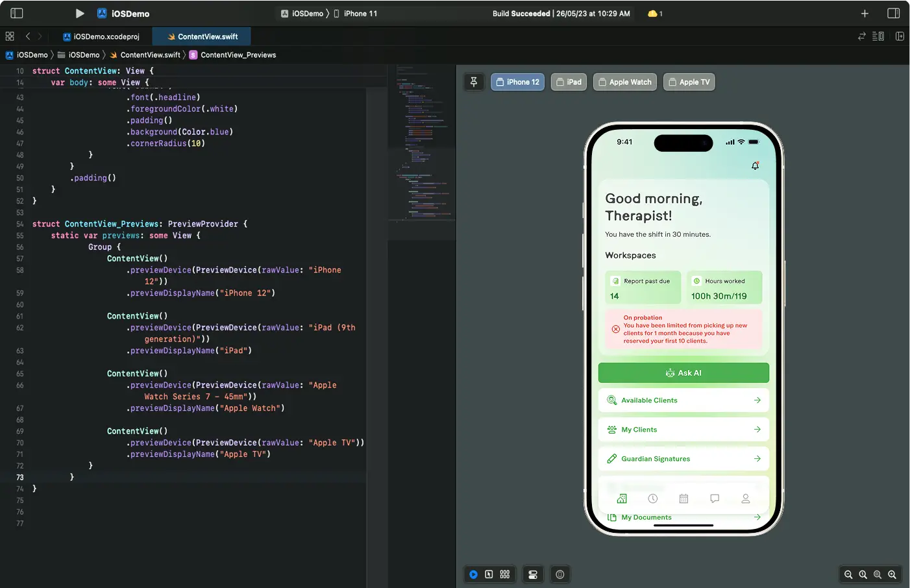This screenshot has height=588, width=910.
Task: Open the adjust editor options icon
Action: (x=878, y=36)
